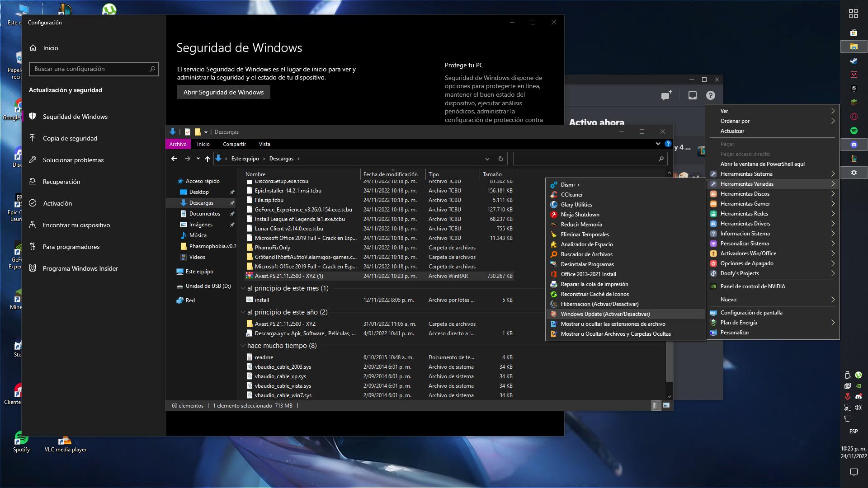Click the back arrow in Descargas window
The image size is (868, 488).
pos(174,159)
